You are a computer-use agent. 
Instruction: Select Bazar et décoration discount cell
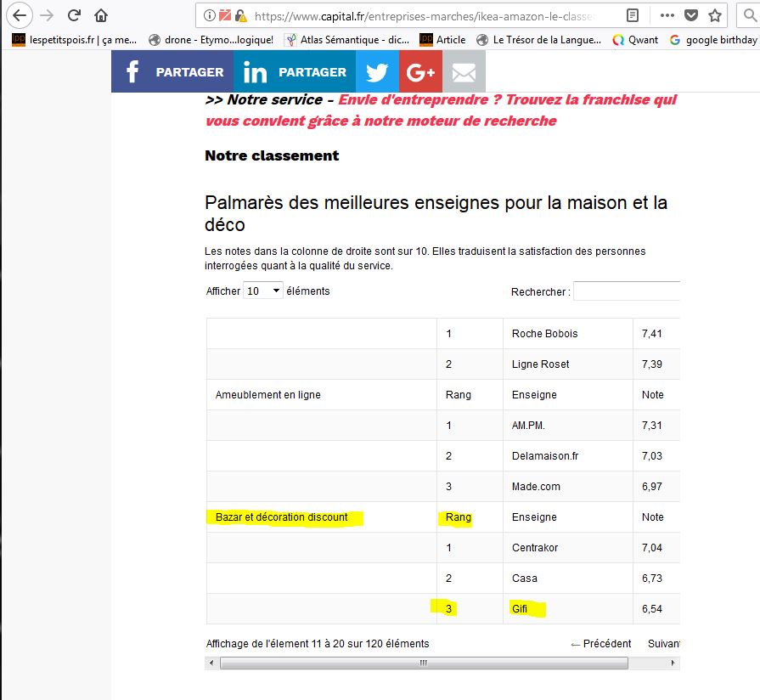coord(322,517)
